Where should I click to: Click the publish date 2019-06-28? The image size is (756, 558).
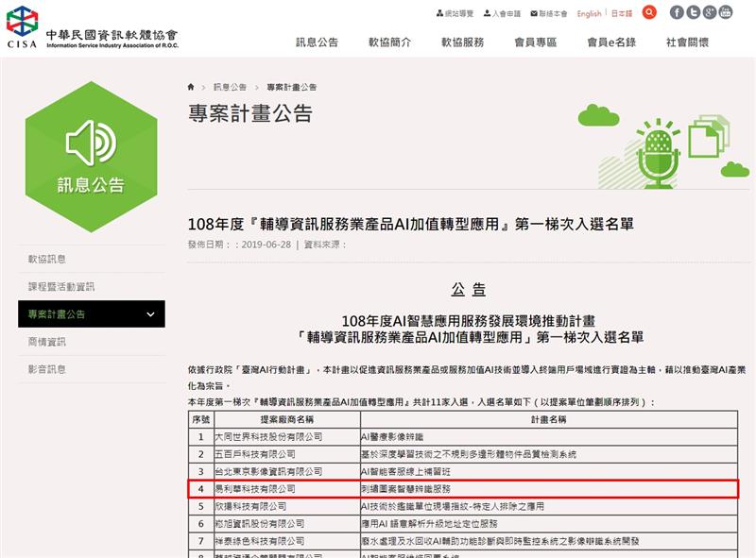click(x=266, y=245)
